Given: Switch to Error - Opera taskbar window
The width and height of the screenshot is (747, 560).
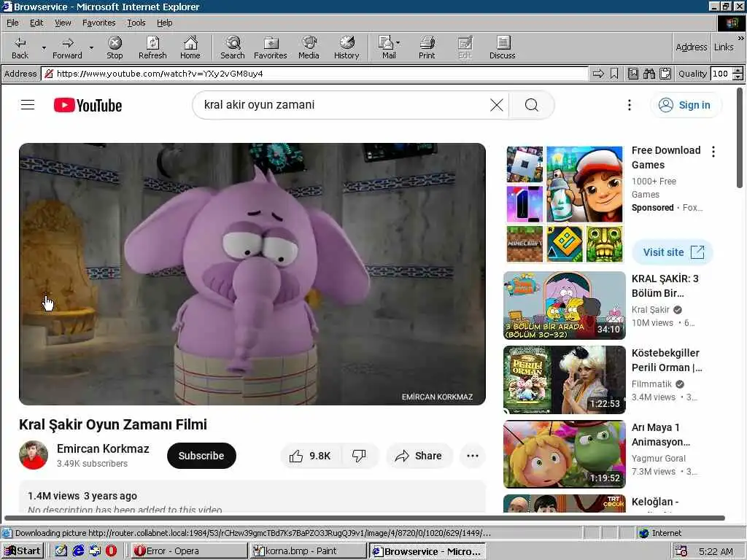Looking at the screenshot, I should [189, 551].
